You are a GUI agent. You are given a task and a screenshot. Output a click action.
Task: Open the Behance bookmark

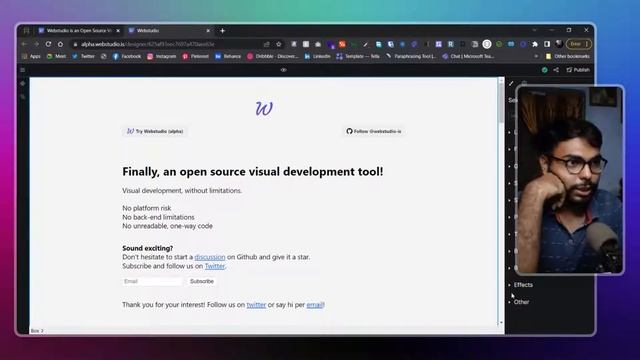(x=228, y=56)
